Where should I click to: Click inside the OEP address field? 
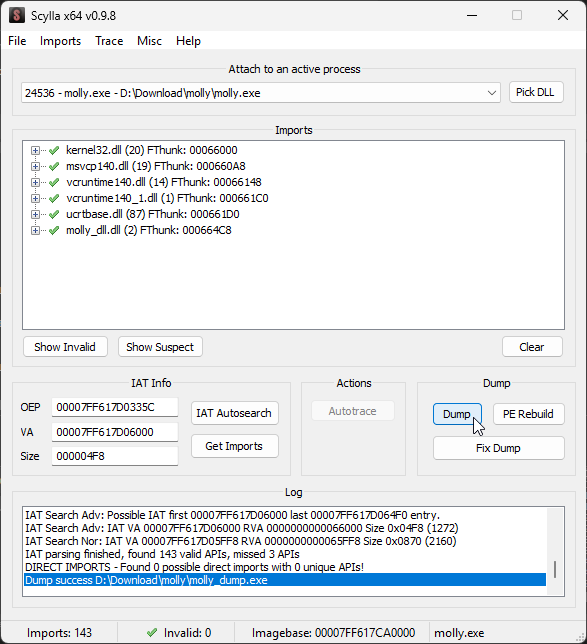pos(115,407)
